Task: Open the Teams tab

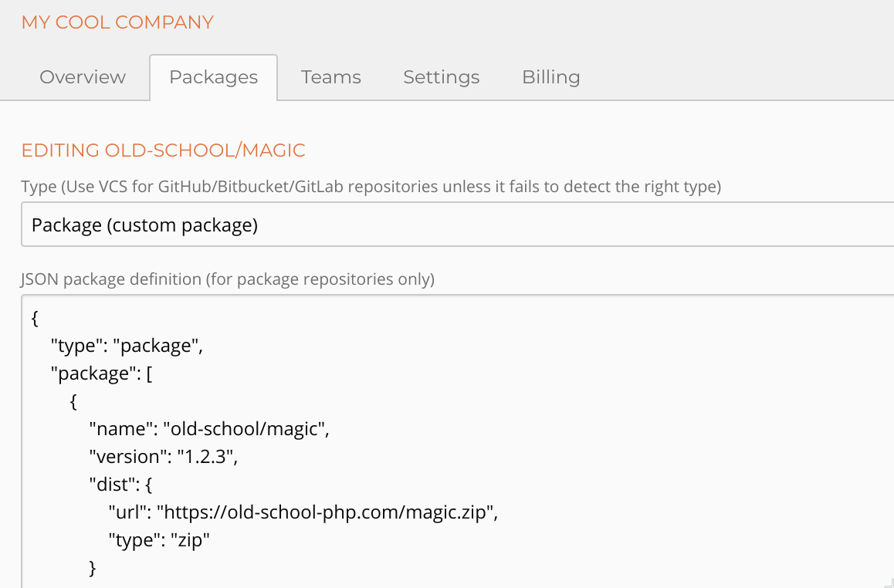Action: tap(330, 77)
